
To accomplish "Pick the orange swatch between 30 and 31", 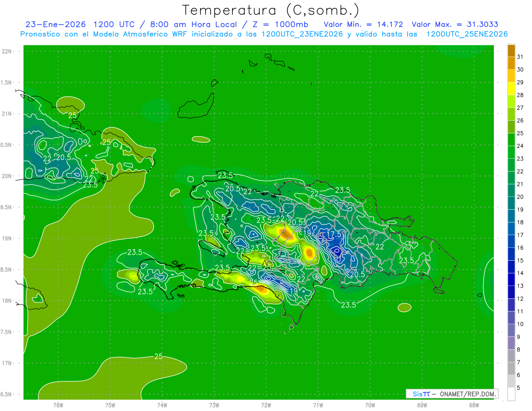I will coord(511,63).
